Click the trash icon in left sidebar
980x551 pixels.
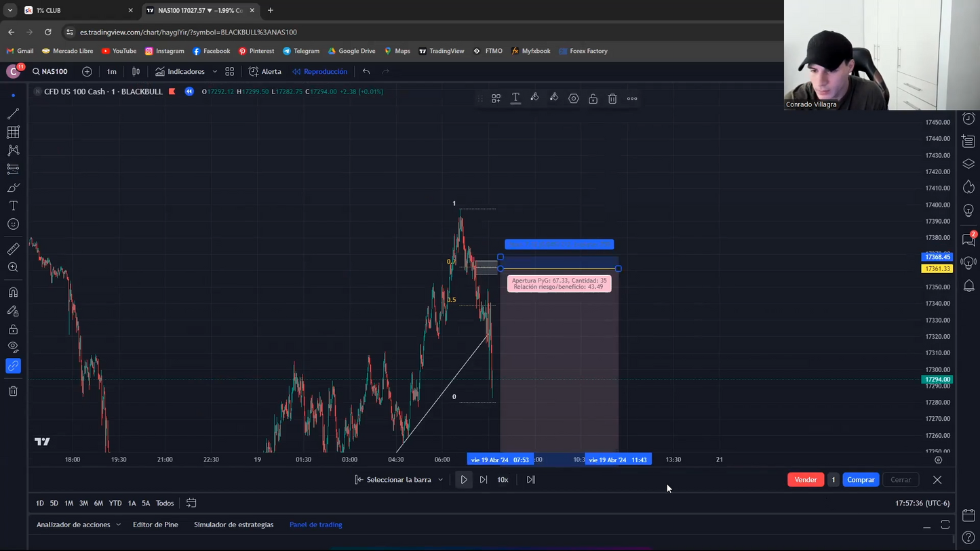[13, 391]
